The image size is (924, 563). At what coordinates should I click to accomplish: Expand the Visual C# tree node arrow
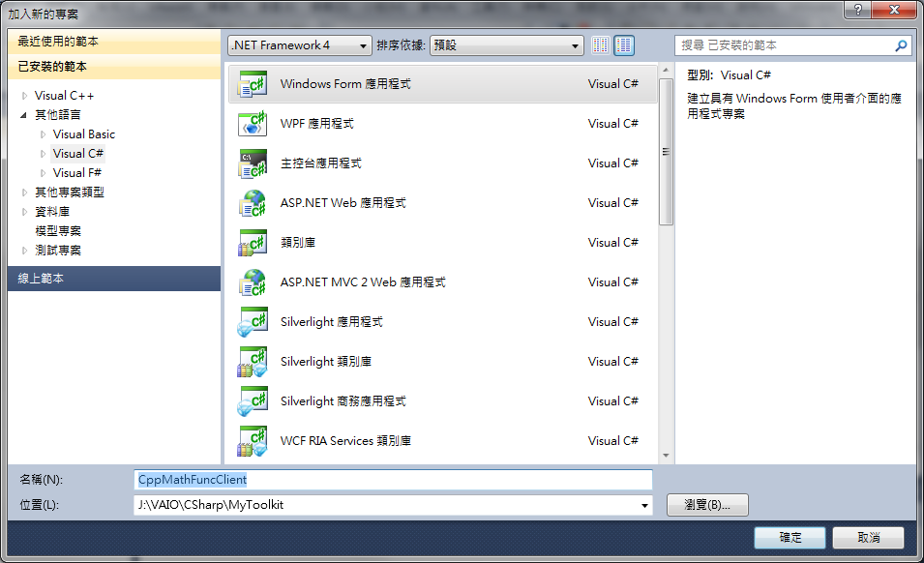(x=43, y=154)
